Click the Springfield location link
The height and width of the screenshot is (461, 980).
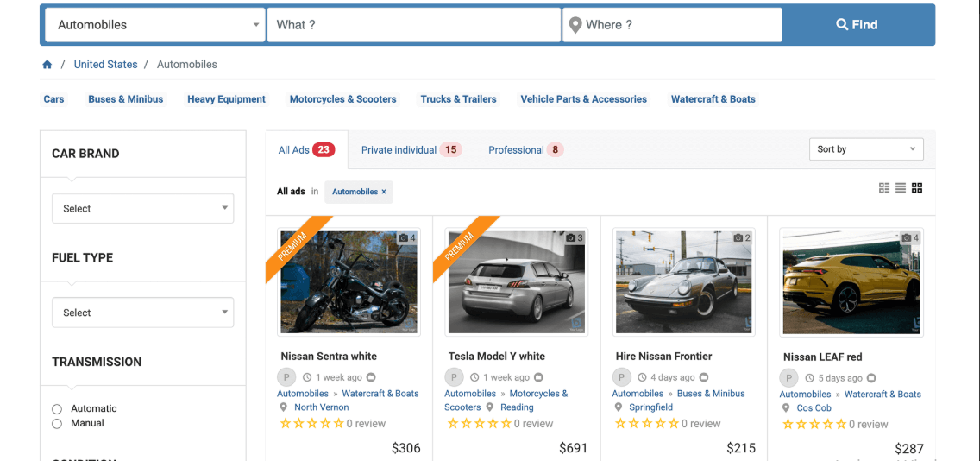650,407
